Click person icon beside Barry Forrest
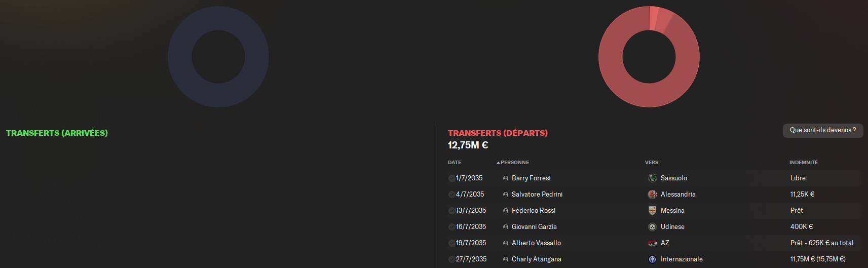The height and width of the screenshot is (268, 868). pos(505,178)
